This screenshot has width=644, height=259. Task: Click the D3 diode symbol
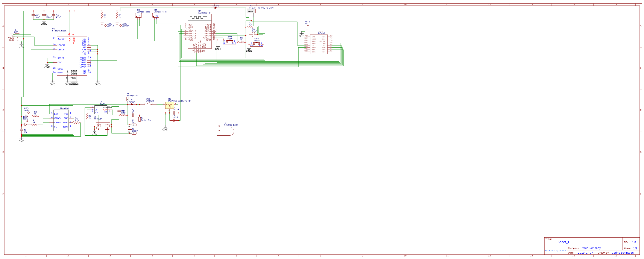click(216, 8)
